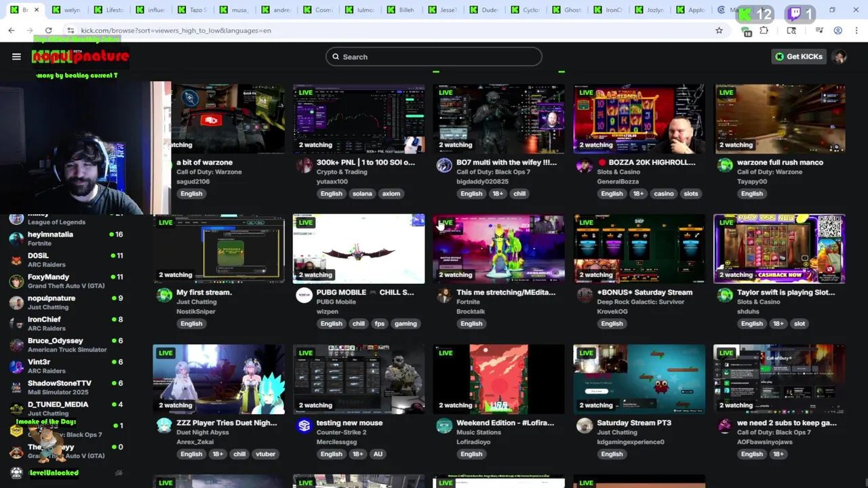Open FoxyMandy channel in sidebar
This screenshot has height=488, width=868.
click(x=66, y=281)
